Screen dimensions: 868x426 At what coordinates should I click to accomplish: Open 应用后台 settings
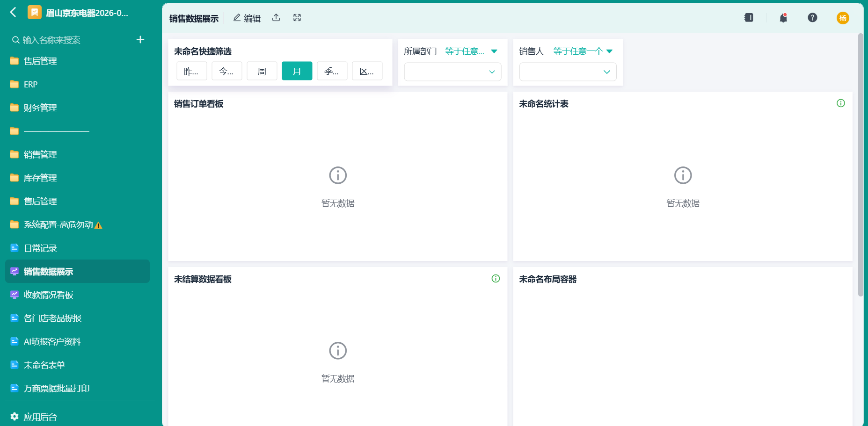pos(34,416)
